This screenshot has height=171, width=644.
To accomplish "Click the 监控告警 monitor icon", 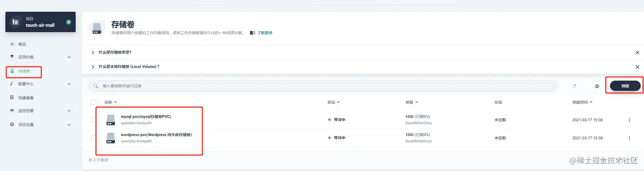I will point(12,111).
